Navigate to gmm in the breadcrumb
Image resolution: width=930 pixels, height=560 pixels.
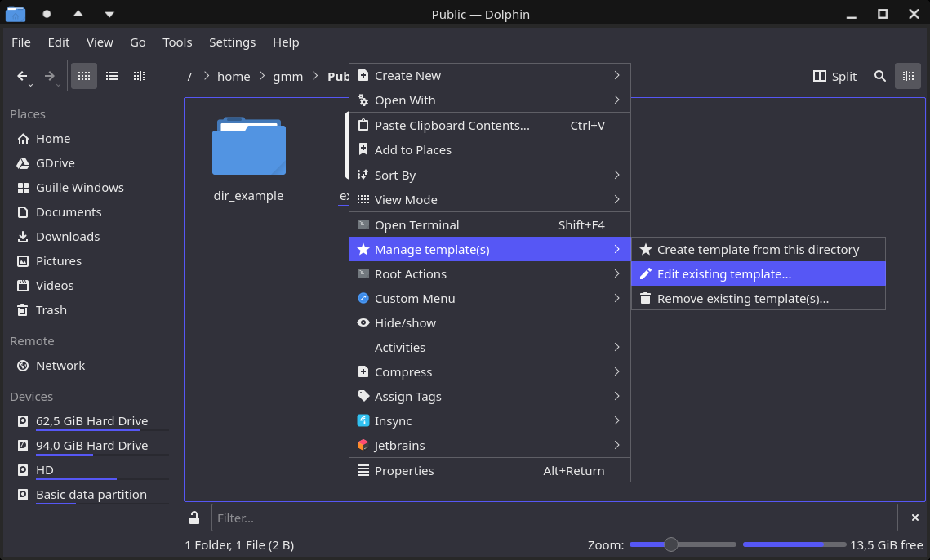click(x=287, y=77)
